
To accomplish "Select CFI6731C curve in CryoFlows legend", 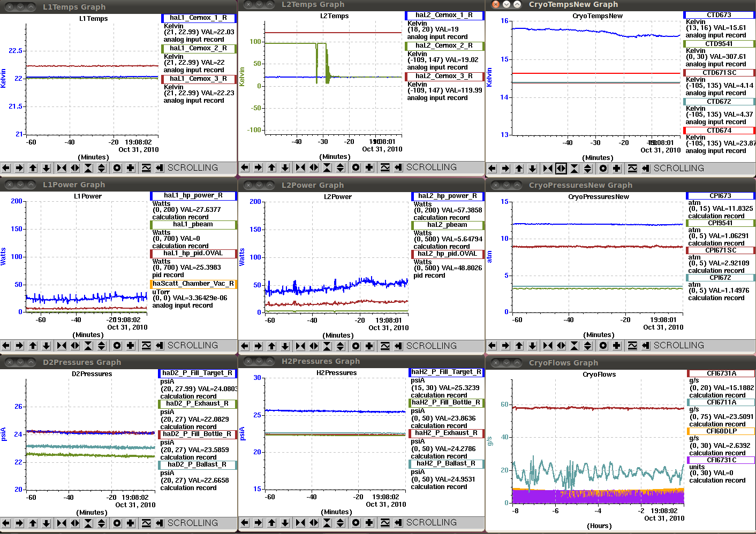I will click(x=721, y=460).
